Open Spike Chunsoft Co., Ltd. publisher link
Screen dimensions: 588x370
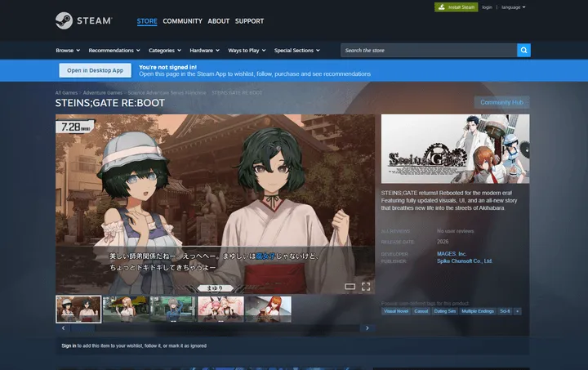tap(465, 261)
